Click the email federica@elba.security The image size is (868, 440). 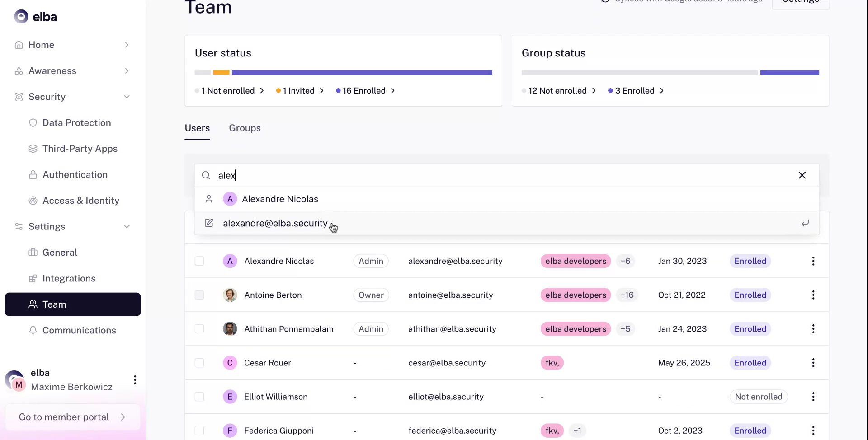pyautogui.click(x=452, y=431)
